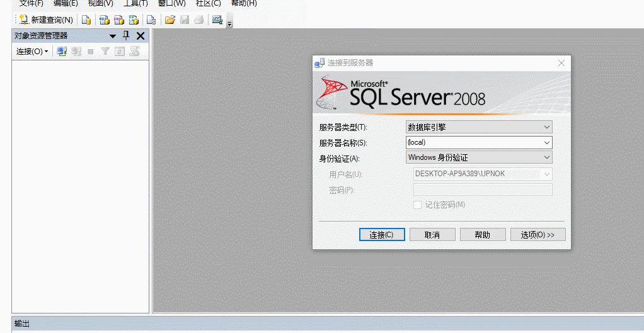This screenshot has width=644, height=333.
Task: Click the 取消 cancel button
Action: 432,235
